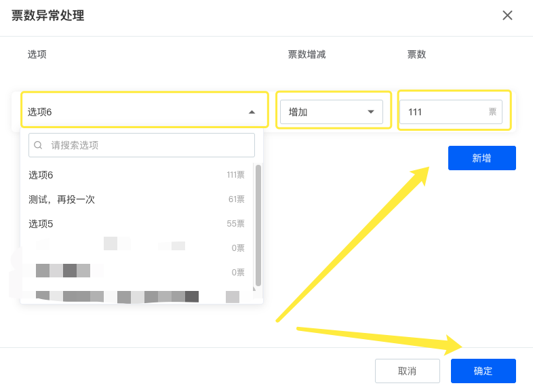Select 选项6 with 111票 from the list
The image size is (533, 392).
click(x=136, y=175)
